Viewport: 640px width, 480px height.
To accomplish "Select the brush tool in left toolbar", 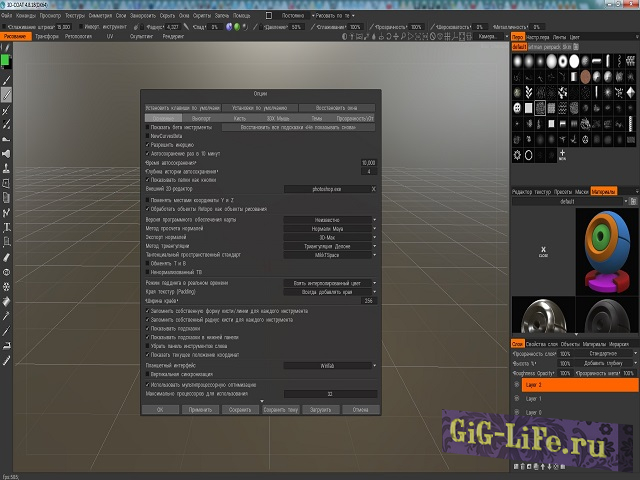I will pyautogui.click(x=6, y=78).
